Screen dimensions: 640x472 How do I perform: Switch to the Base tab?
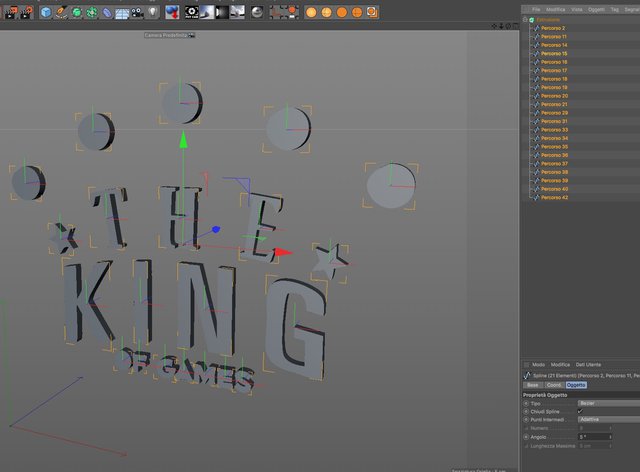point(533,385)
